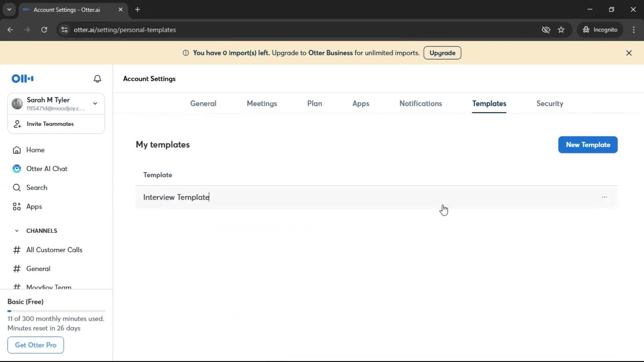This screenshot has width=644, height=362.
Task: Click the Template column header
Action: point(158,175)
